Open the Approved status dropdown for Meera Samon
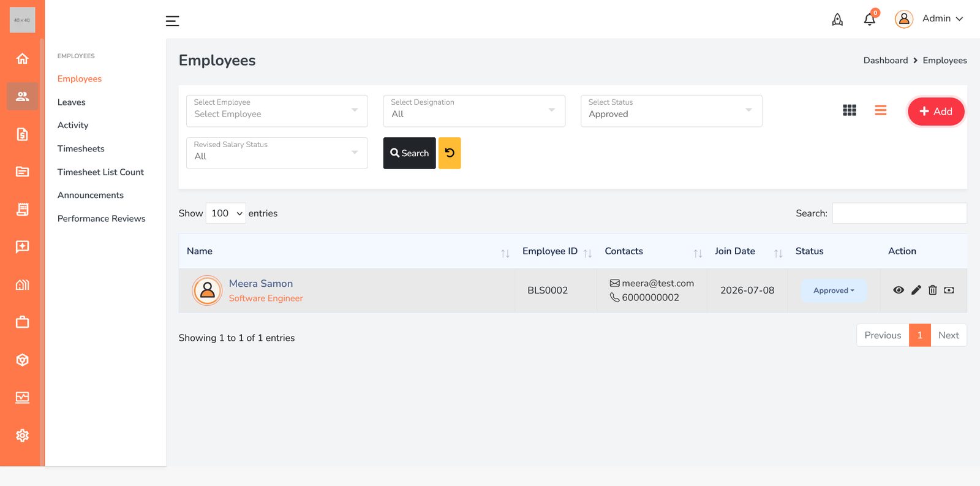 (x=834, y=290)
